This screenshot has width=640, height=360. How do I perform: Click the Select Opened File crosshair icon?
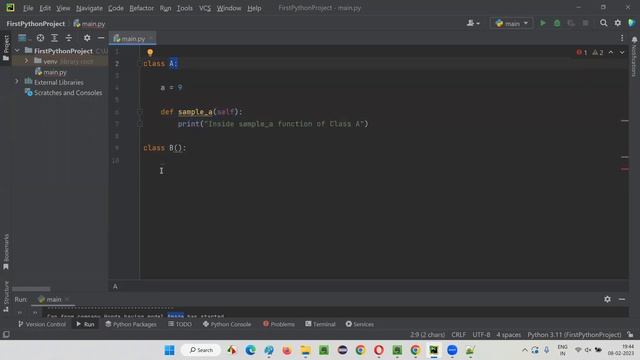pos(40,38)
